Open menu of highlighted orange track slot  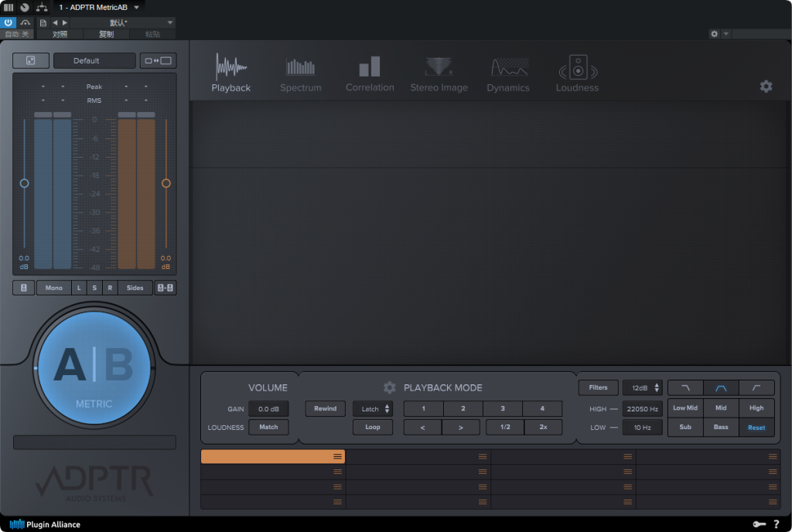(337, 456)
